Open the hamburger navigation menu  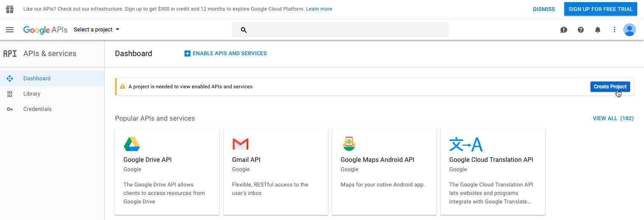coord(10,30)
